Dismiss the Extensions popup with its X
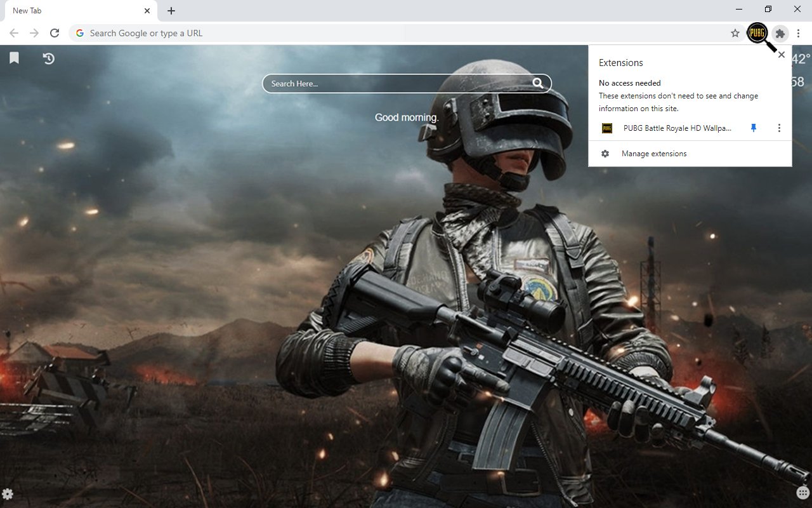Image resolution: width=812 pixels, height=508 pixels. 781,55
